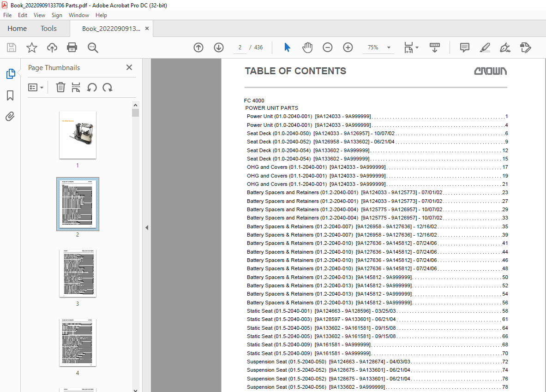The width and height of the screenshot is (546, 392).
Task: Select page 4 thumbnail
Action: pyautogui.click(x=78, y=343)
